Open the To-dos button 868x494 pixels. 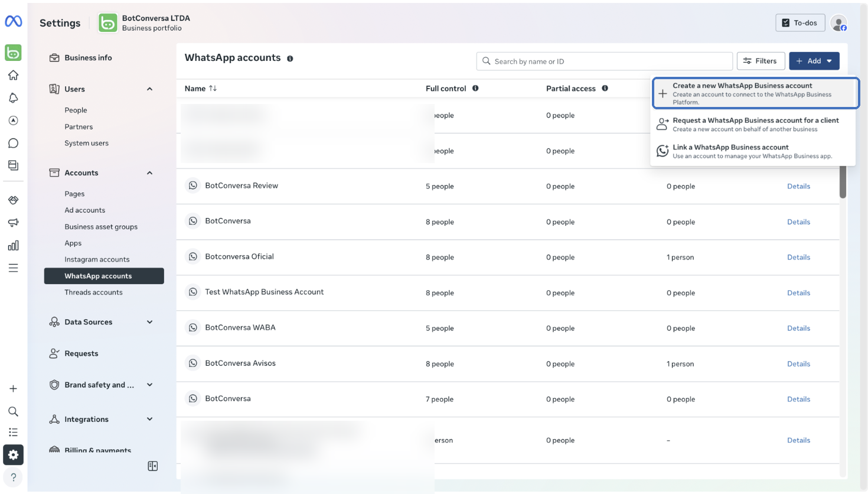point(800,23)
